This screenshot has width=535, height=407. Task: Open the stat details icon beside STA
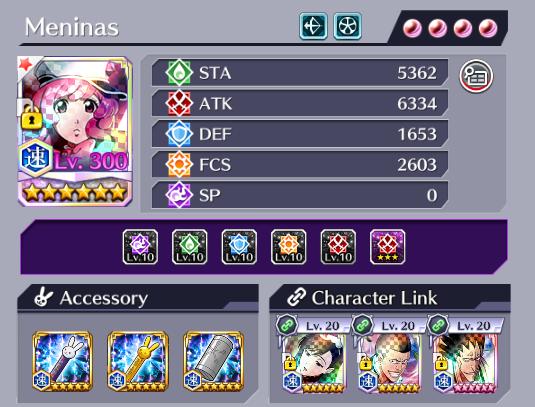pos(476,76)
